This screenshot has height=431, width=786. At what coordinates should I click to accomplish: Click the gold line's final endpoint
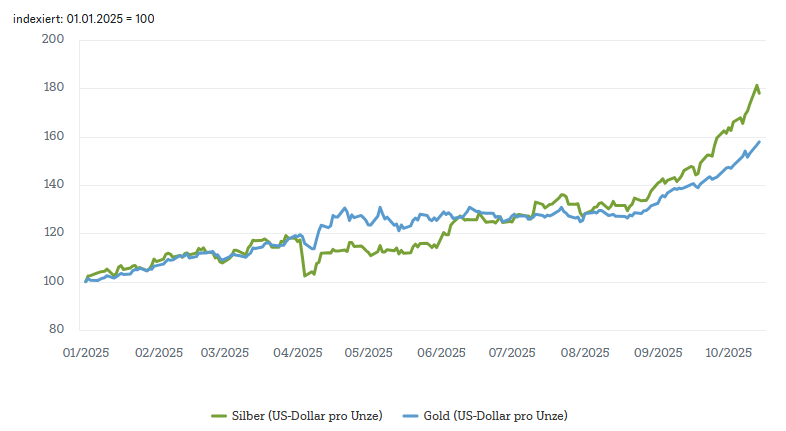click(x=759, y=142)
